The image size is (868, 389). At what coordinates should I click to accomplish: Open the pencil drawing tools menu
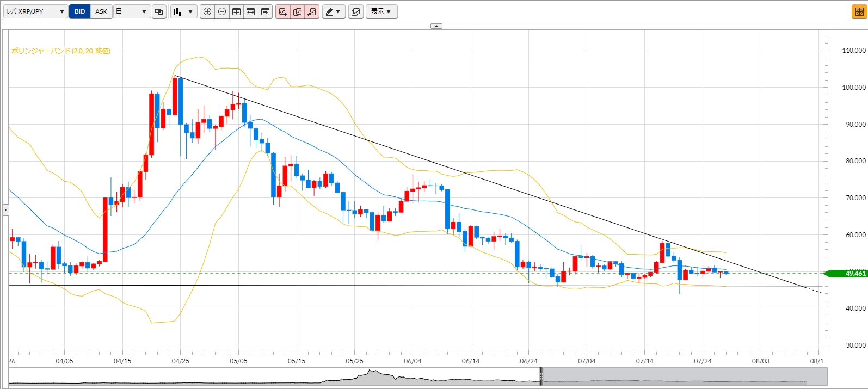[x=334, y=11]
